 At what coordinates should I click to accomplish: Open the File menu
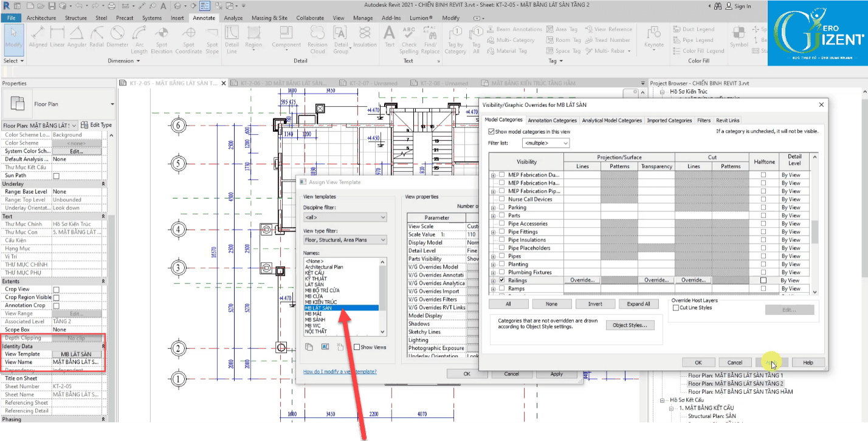pos(12,18)
